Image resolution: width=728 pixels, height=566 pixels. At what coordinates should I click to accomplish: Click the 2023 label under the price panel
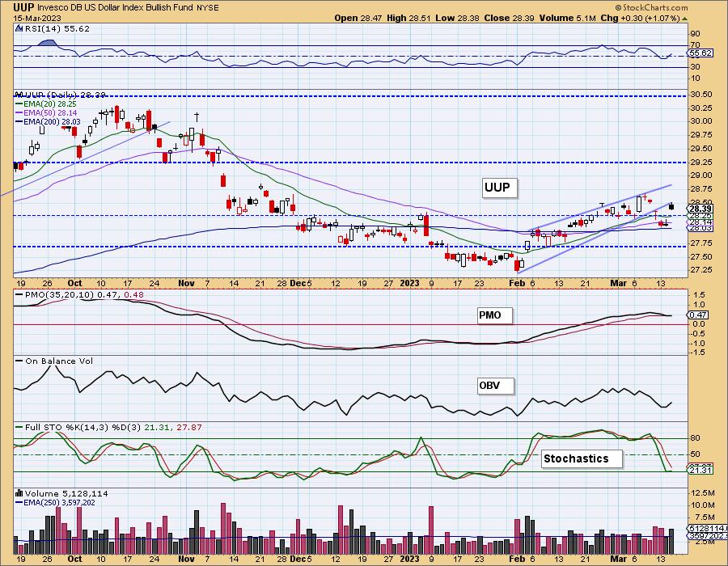(410, 283)
